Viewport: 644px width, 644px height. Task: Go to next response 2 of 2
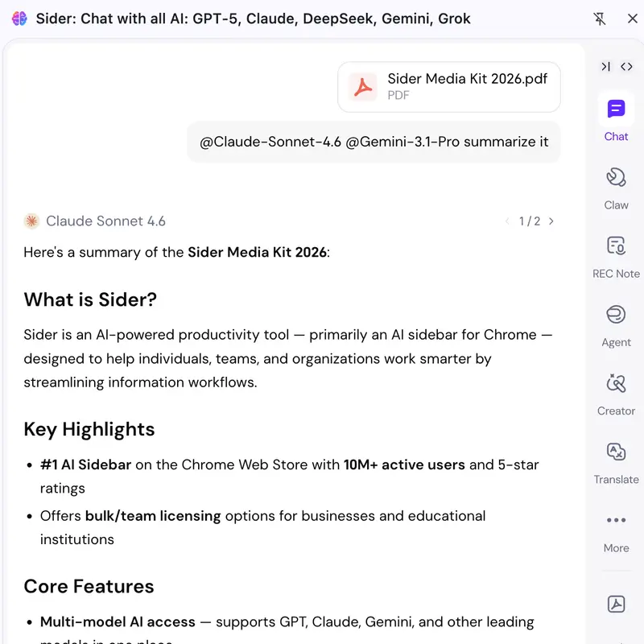(551, 221)
